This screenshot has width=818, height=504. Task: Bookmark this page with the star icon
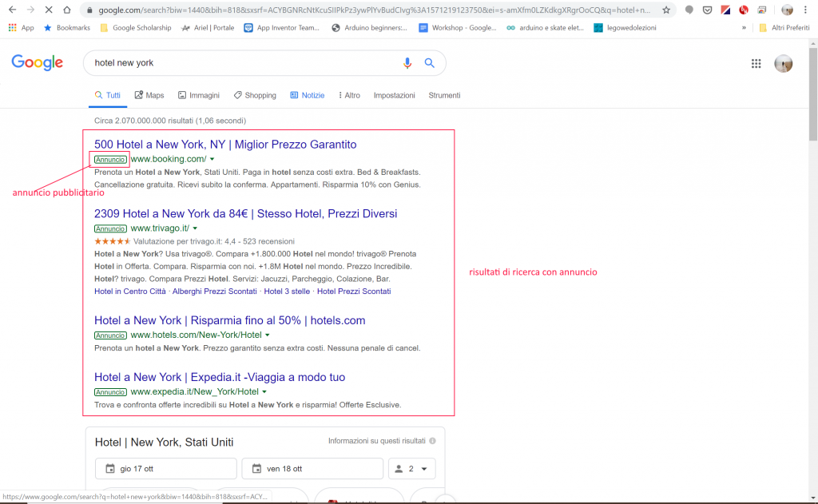666,10
